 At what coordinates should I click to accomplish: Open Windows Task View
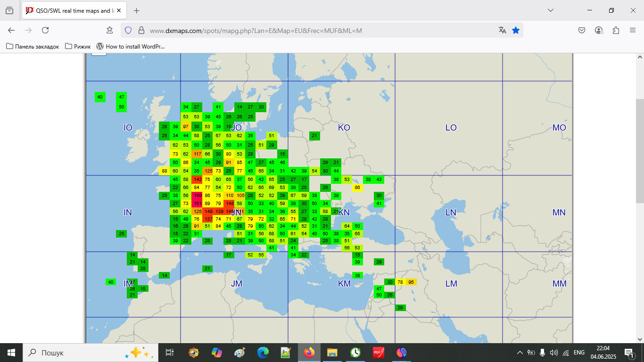[x=170, y=353]
